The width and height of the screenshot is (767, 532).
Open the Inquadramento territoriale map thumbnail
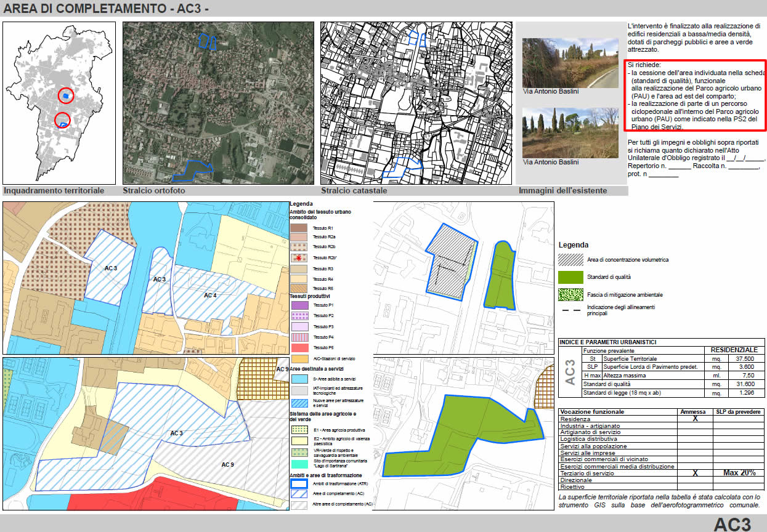click(59, 103)
